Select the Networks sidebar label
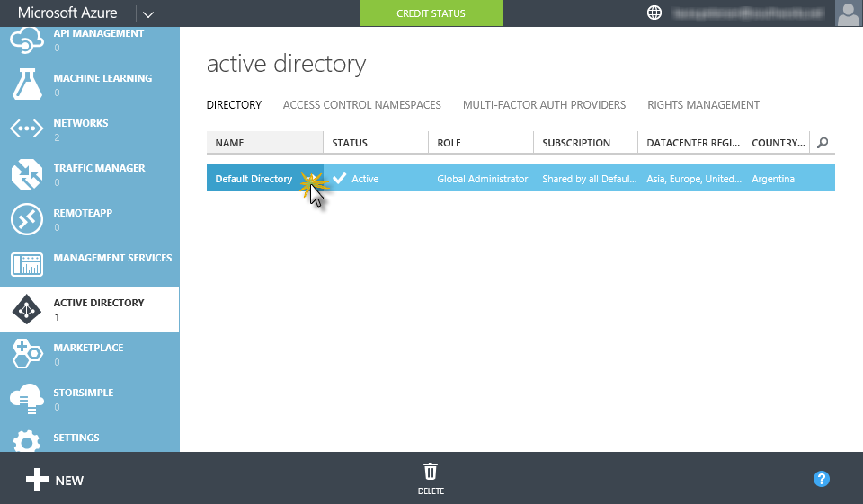The height and width of the screenshot is (504, 863). (x=81, y=123)
